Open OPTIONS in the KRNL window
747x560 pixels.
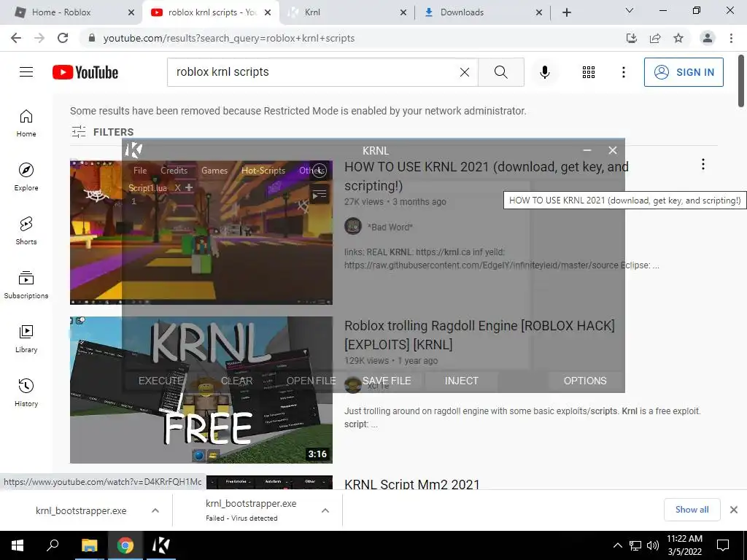(x=585, y=381)
